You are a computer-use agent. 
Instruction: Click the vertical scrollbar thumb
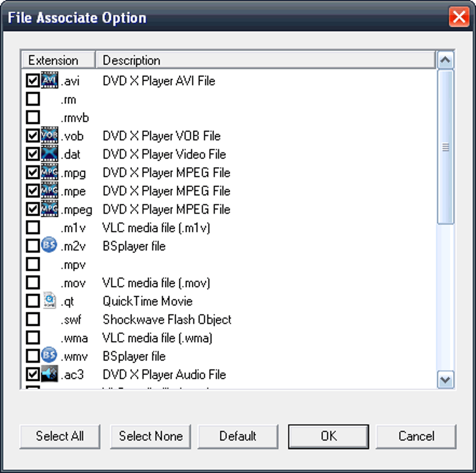tap(446, 147)
